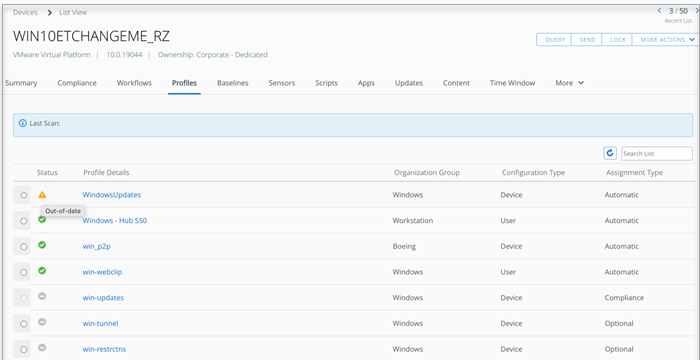Click the refresh list icon
The width and height of the screenshot is (700, 360).
tap(609, 153)
